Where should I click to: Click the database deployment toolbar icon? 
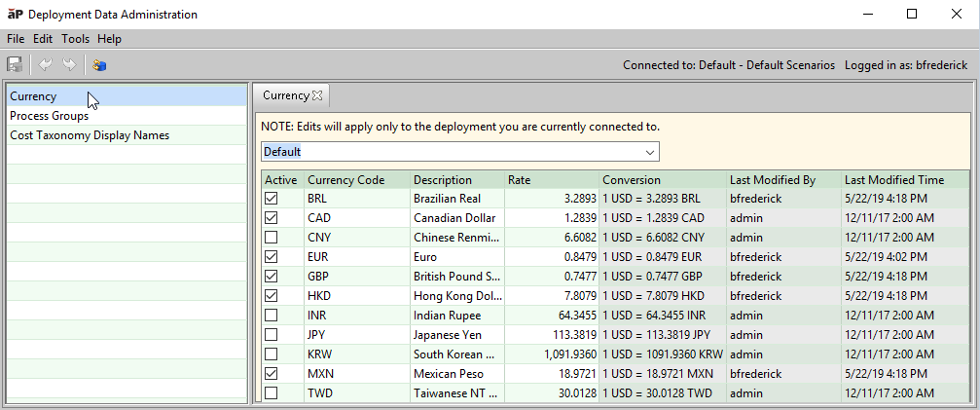click(99, 65)
